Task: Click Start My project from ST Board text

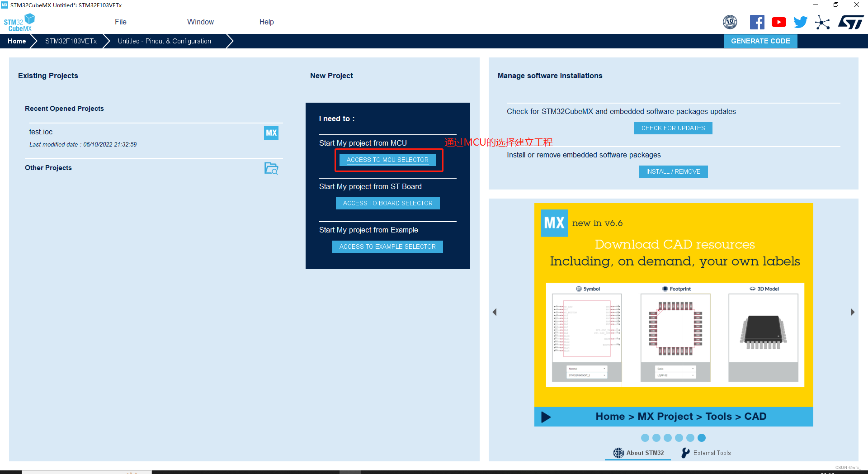Action: [x=370, y=186]
